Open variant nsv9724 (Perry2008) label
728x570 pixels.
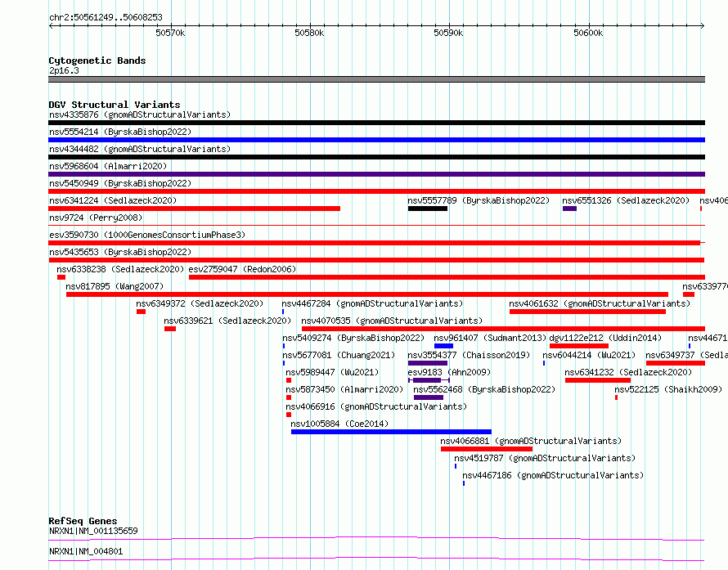96,218
